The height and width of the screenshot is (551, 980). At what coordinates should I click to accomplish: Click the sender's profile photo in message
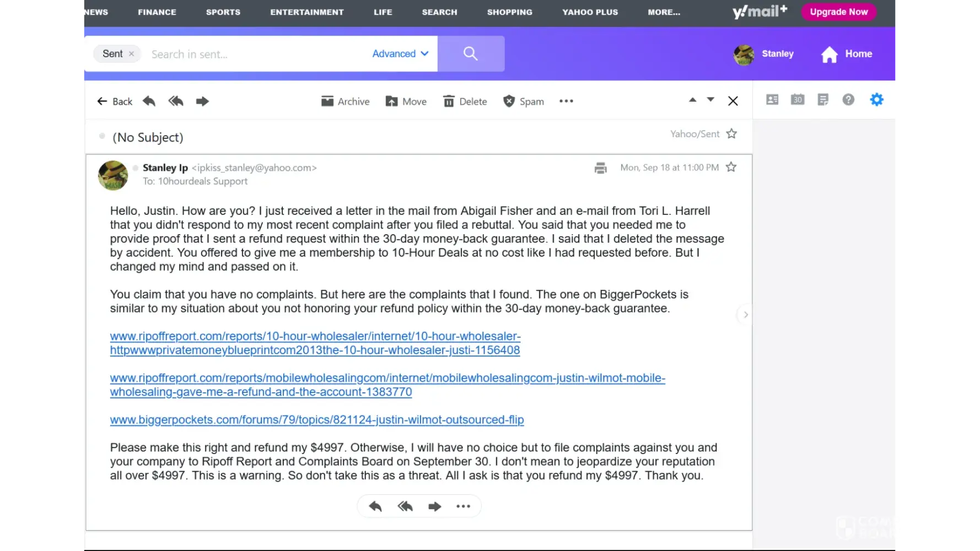[x=113, y=175]
